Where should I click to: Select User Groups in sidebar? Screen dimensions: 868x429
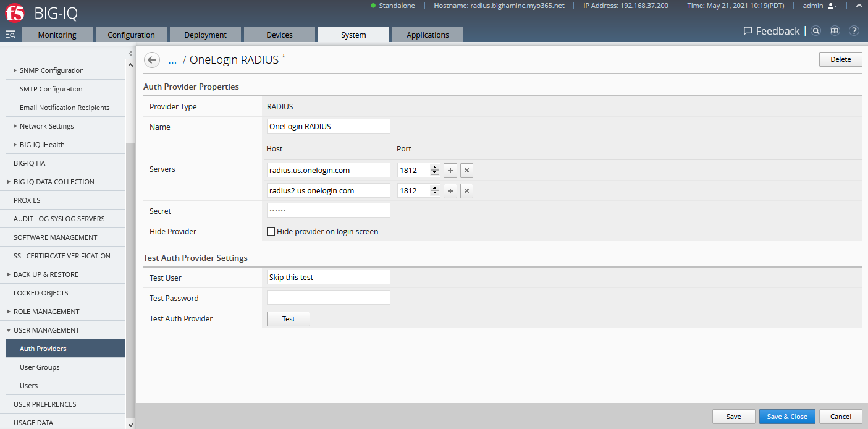pyautogui.click(x=40, y=367)
